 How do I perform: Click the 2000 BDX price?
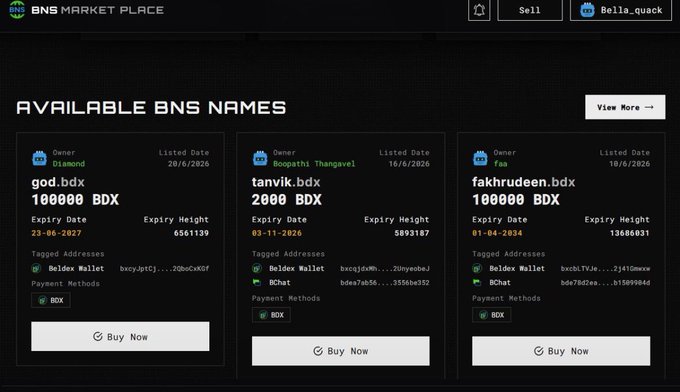pyautogui.click(x=287, y=199)
